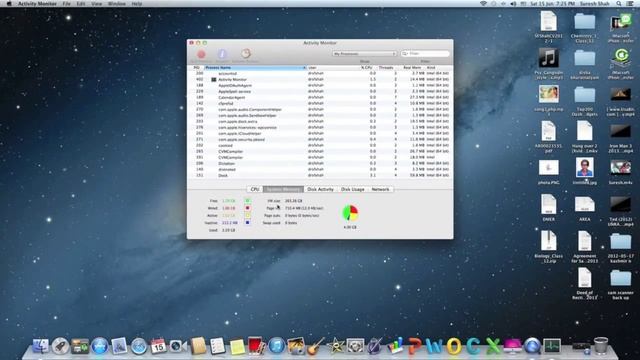Select the distnoted process row
The height and width of the screenshot is (360, 640).
pyautogui.click(x=320, y=169)
